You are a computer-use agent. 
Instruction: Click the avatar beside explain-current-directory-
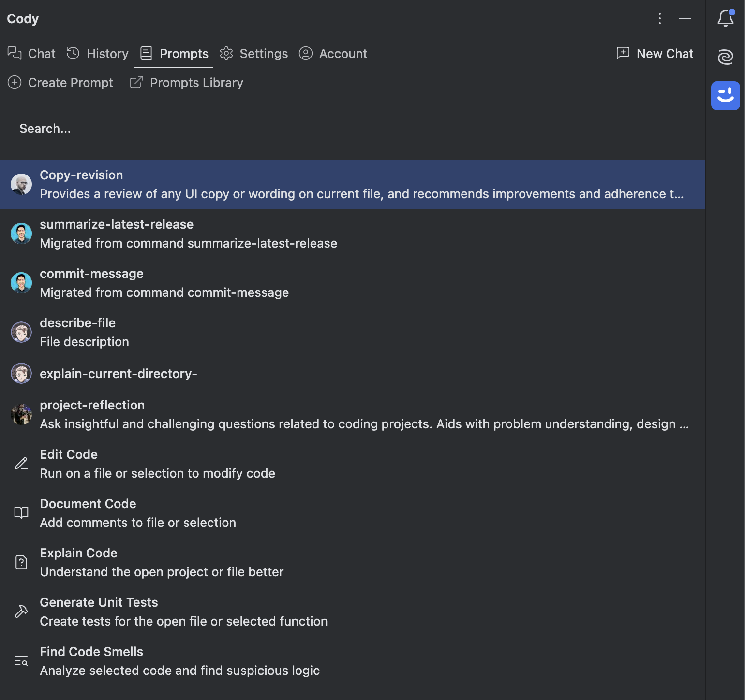tap(21, 373)
